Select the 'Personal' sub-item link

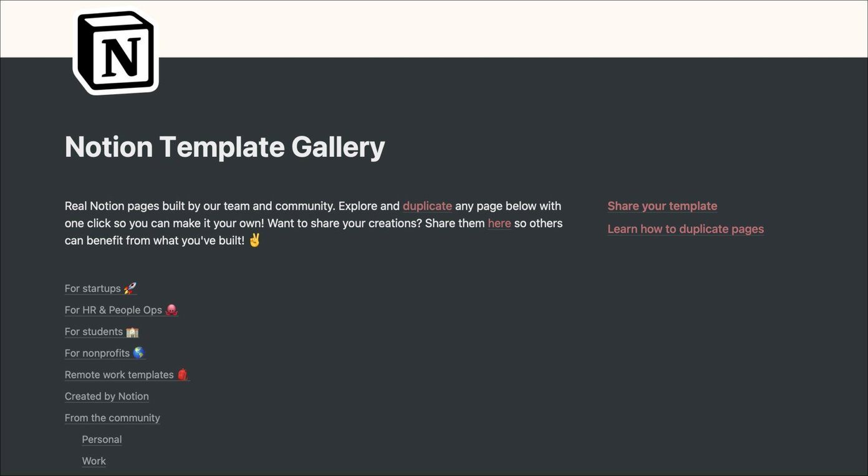pyautogui.click(x=102, y=440)
